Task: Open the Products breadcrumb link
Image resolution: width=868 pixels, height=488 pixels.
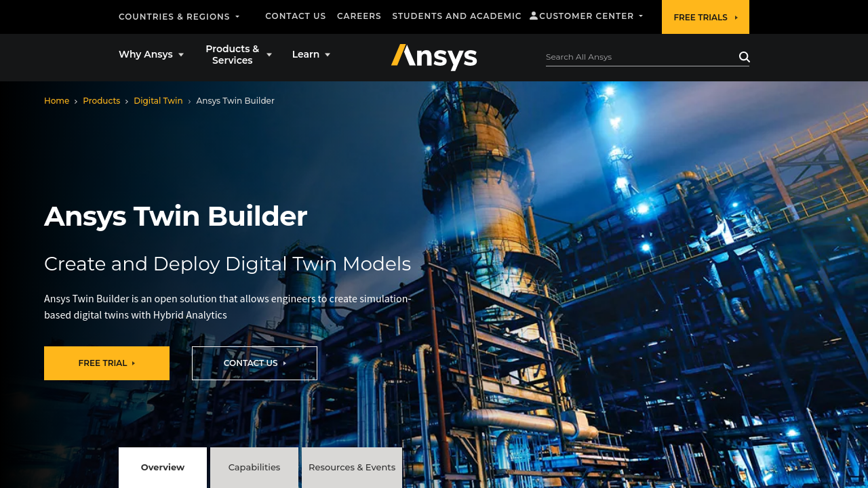Action: 102,100
